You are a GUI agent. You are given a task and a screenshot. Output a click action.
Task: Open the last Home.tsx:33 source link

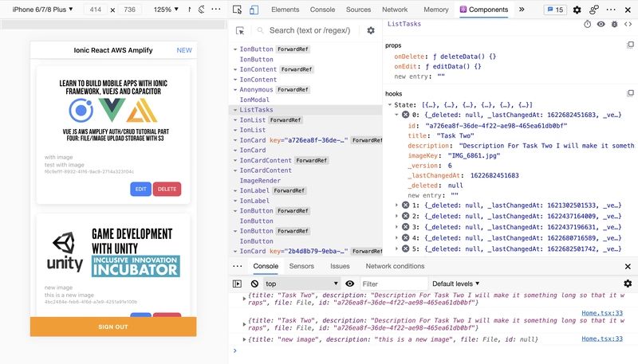point(602,339)
